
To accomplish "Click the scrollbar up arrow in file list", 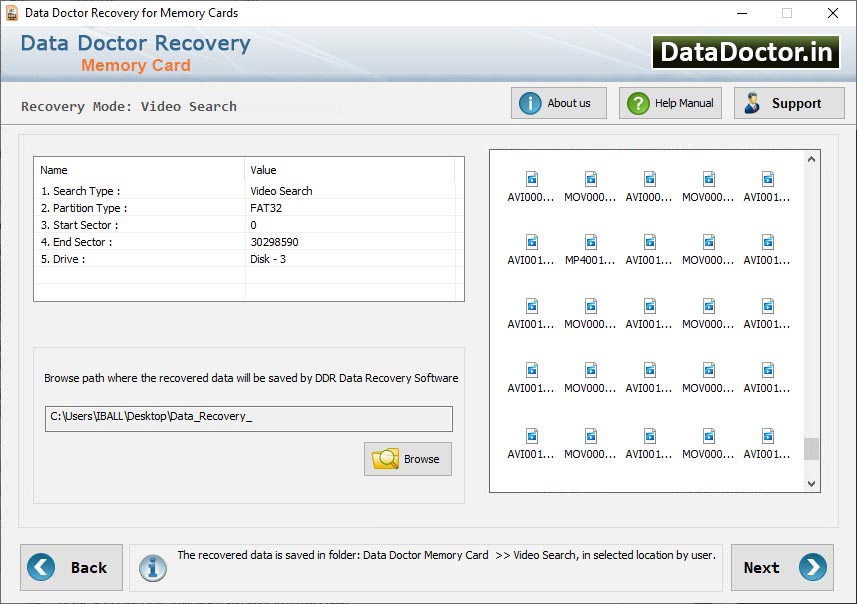I will tap(810, 157).
